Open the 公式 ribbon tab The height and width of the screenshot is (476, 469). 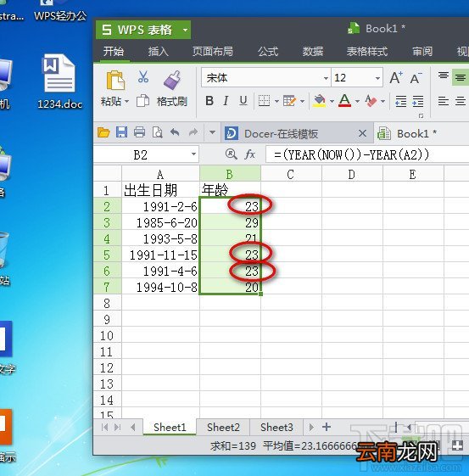coord(268,51)
